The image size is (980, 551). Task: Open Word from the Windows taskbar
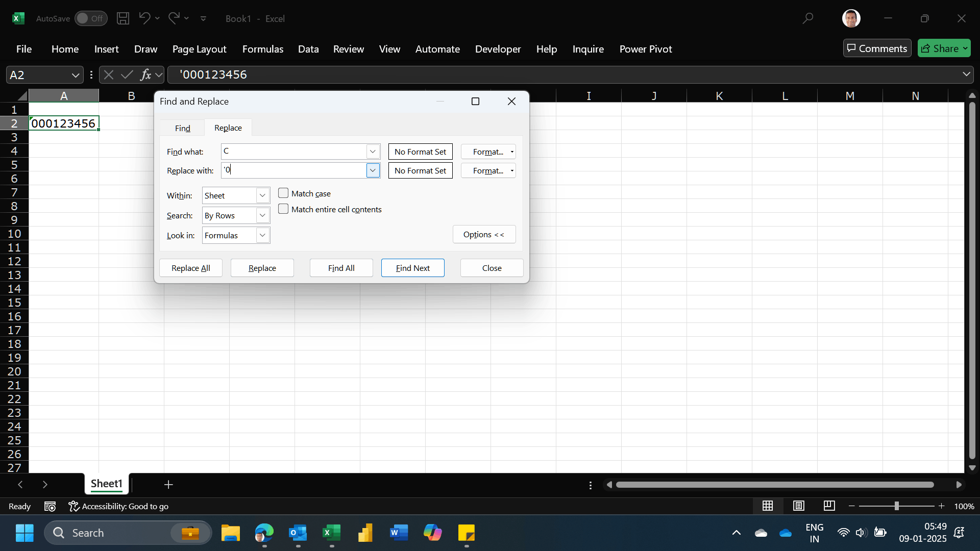click(x=399, y=533)
